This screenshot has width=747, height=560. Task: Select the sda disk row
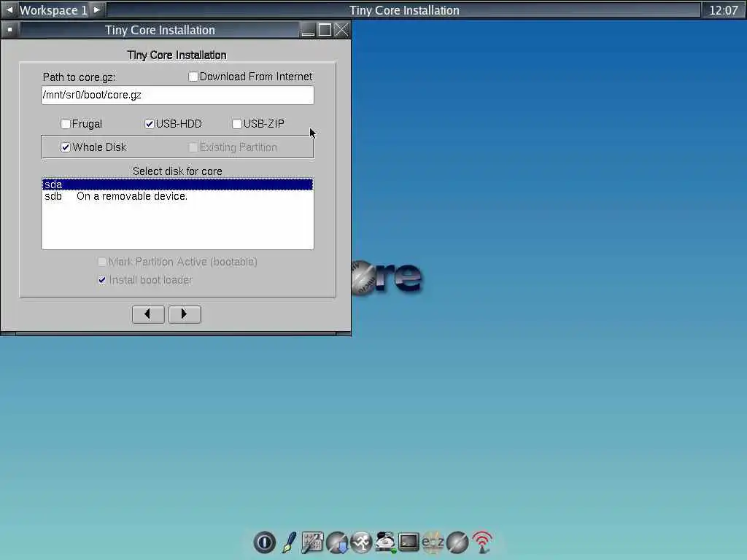pos(177,184)
